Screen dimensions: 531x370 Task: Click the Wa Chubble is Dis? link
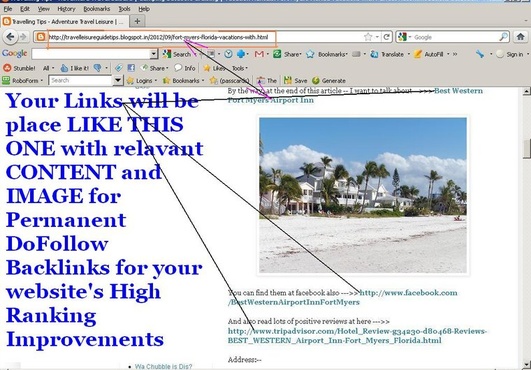163,366
